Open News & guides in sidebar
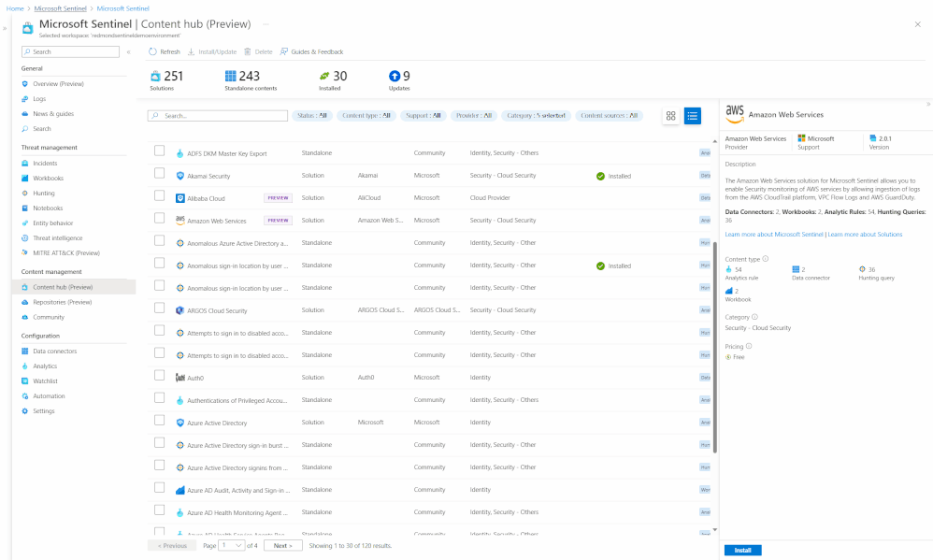933x560 pixels. click(53, 114)
